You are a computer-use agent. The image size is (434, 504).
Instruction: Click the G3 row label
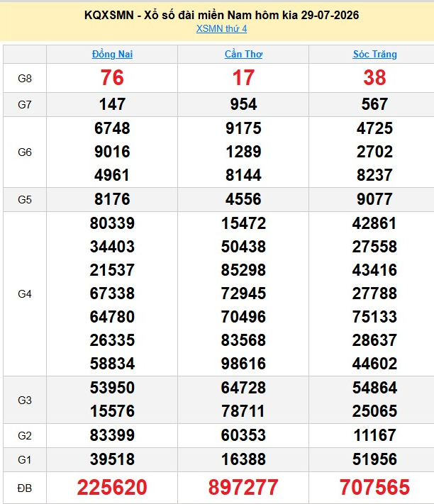25,401
